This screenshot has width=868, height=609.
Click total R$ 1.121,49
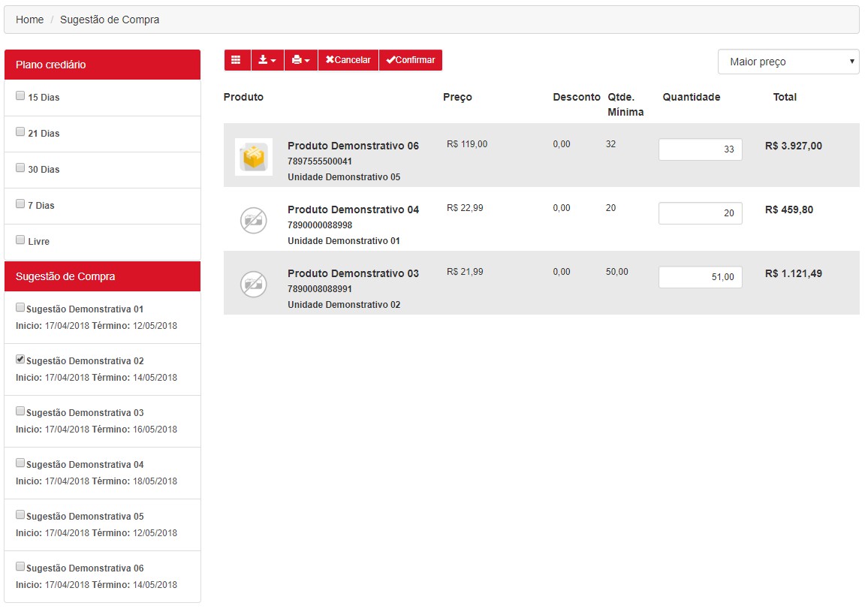[793, 273]
